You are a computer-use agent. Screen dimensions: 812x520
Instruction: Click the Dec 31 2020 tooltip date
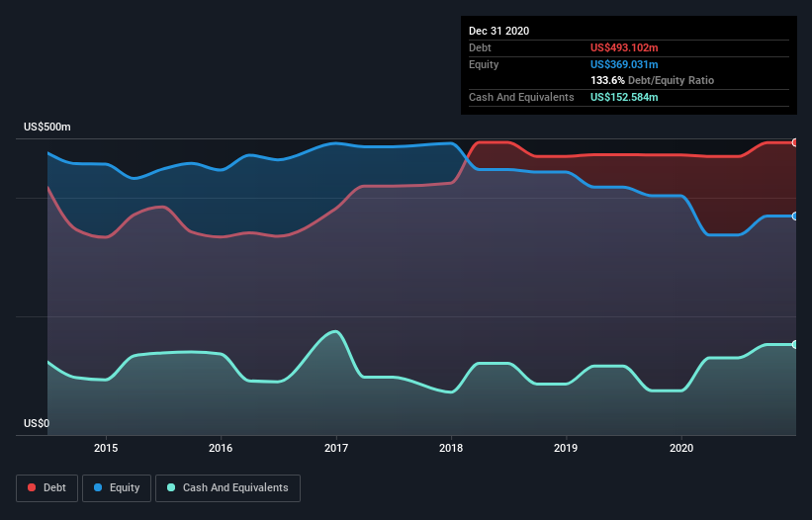click(x=498, y=31)
